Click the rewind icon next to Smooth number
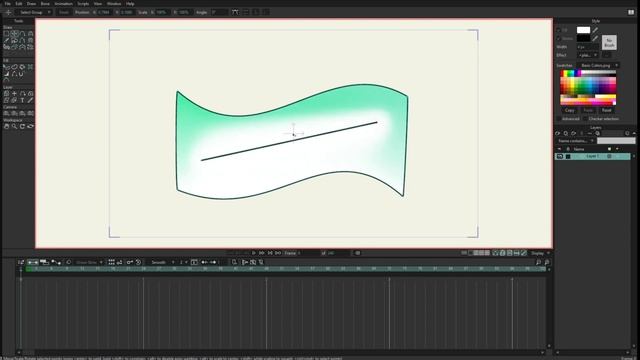This screenshot has width=640, height=360. pyautogui.click(x=194, y=262)
